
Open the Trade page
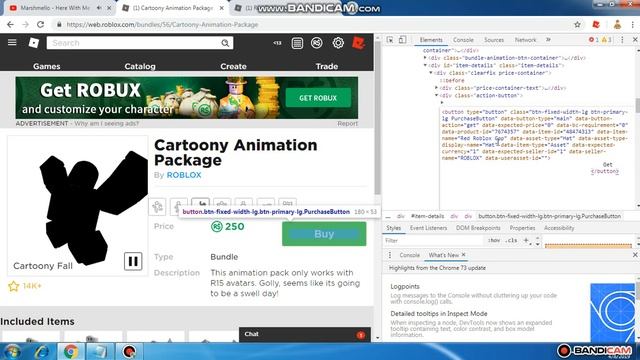(x=327, y=66)
